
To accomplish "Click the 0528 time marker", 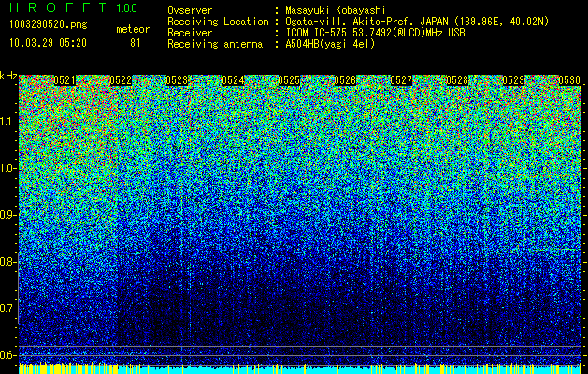I will pos(457,80).
